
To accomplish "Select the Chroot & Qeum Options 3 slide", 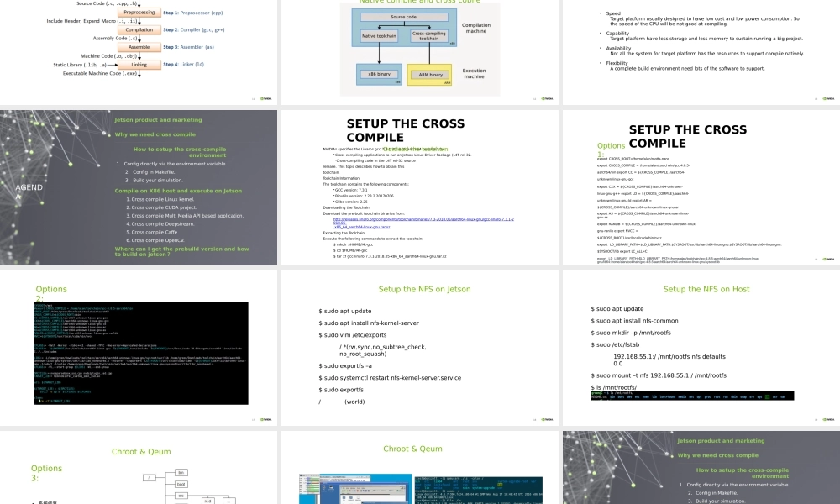I will tap(139, 468).
